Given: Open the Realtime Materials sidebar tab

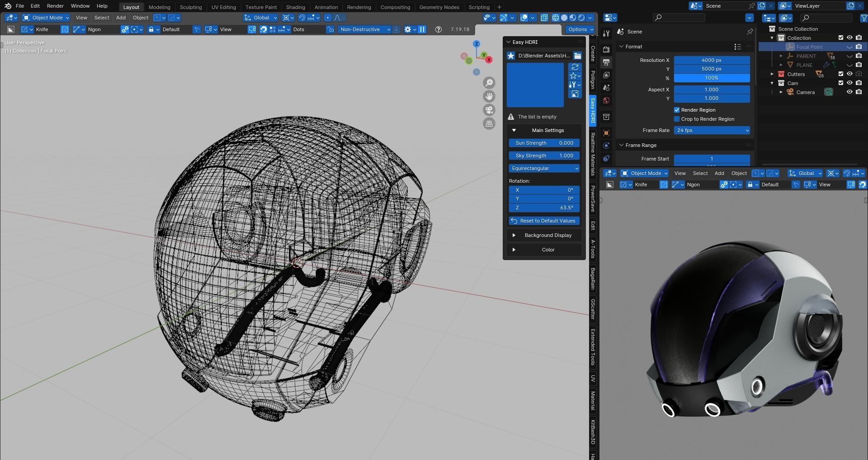Looking at the screenshot, I should 593,154.
